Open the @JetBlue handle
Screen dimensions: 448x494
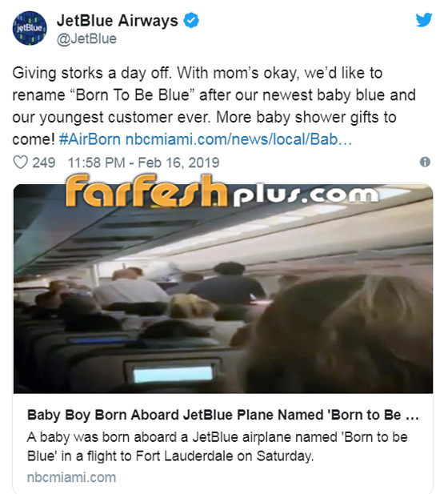pyautogui.click(x=86, y=39)
